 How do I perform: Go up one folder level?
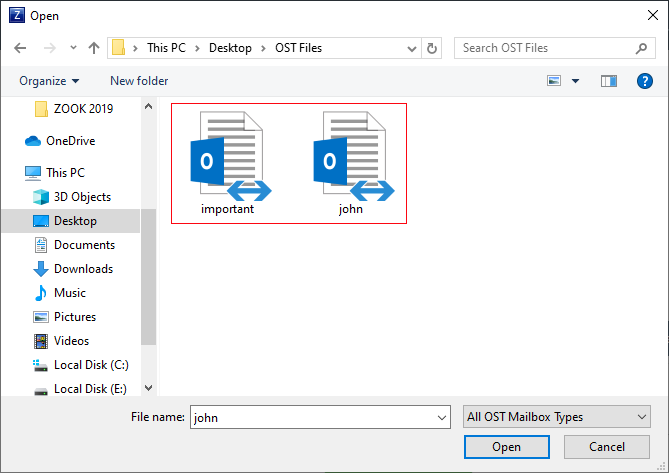tap(94, 48)
